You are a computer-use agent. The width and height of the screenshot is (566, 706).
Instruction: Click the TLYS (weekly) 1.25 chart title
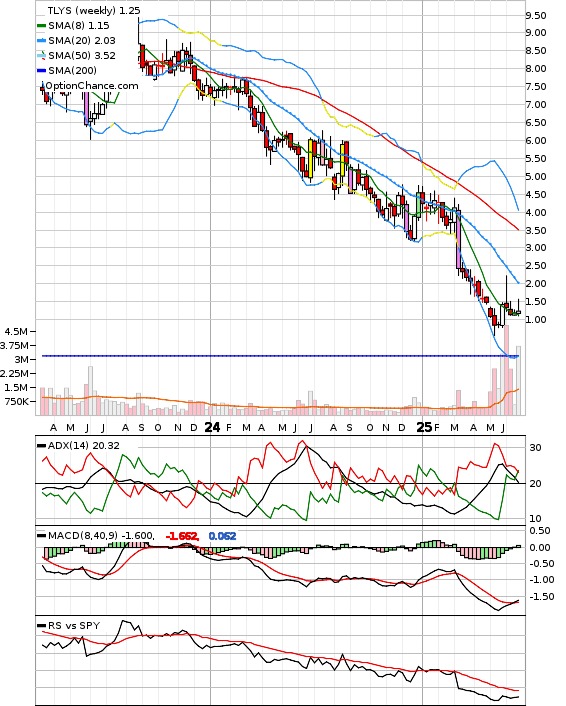click(94, 10)
